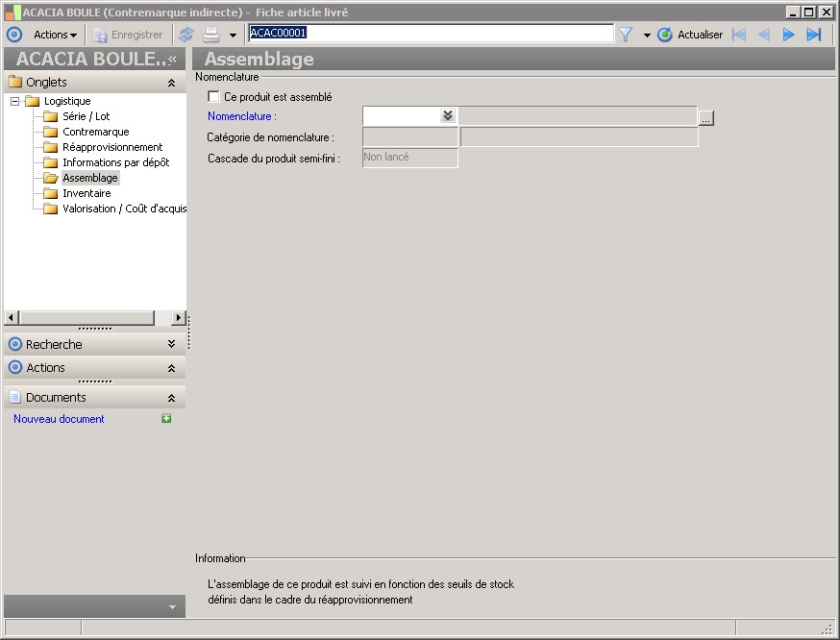Image resolution: width=840 pixels, height=640 pixels.
Task: Click the Contremarque folder icon
Action: (50, 132)
